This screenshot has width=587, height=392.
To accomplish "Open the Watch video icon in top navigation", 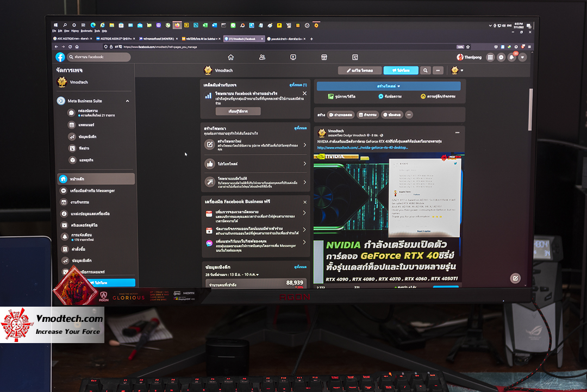I will (293, 57).
